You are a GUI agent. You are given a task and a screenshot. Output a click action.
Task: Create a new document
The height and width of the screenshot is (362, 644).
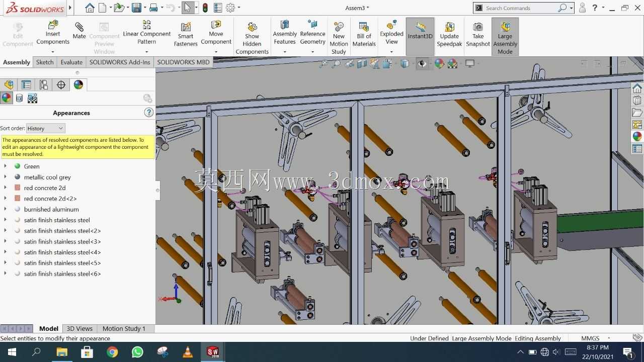(x=102, y=8)
